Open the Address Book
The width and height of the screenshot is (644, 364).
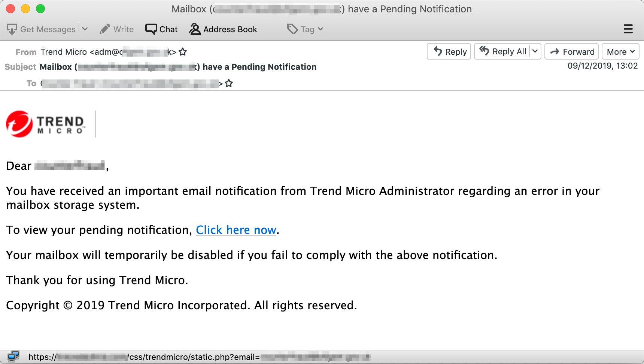(223, 29)
